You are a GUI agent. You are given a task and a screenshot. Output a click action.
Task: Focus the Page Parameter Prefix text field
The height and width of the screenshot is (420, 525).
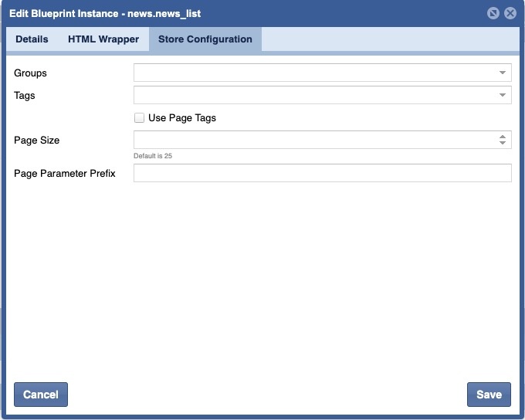pos(322,173)
